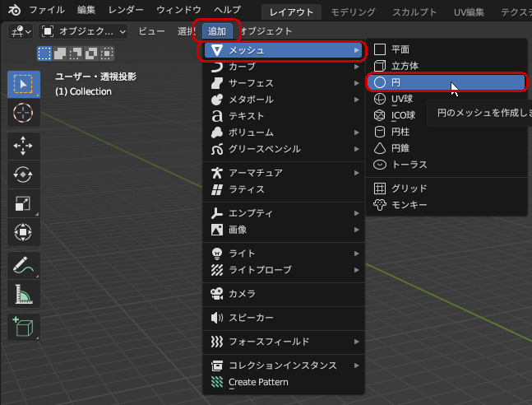532x405 pixels.
Task: Expand the グリースペンシル submenu
Action: (284, 149)
